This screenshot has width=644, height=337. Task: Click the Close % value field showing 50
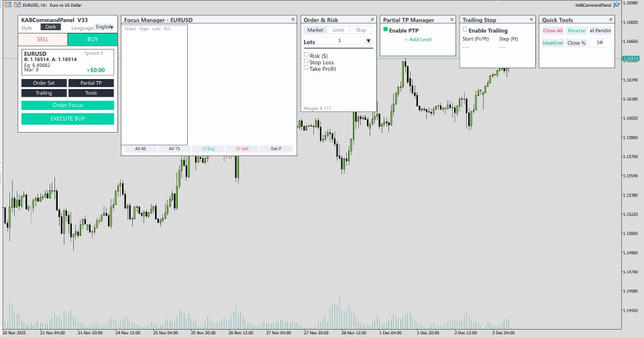pos(600,43)
